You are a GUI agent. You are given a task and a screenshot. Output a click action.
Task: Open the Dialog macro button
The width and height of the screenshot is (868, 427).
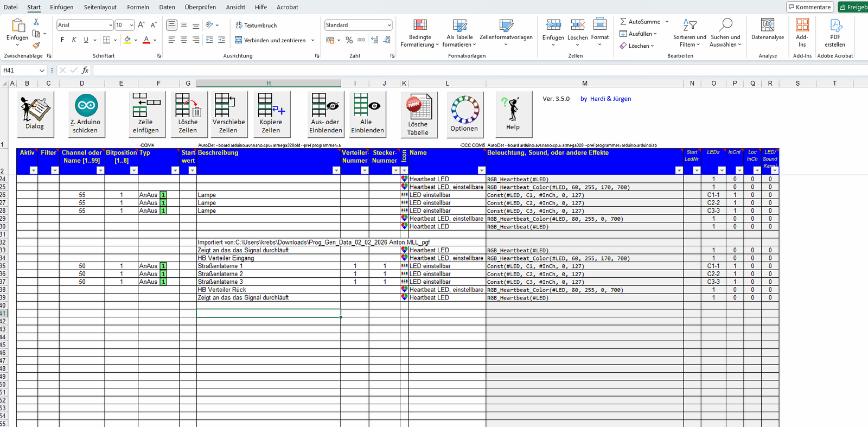tap(35, 114)
